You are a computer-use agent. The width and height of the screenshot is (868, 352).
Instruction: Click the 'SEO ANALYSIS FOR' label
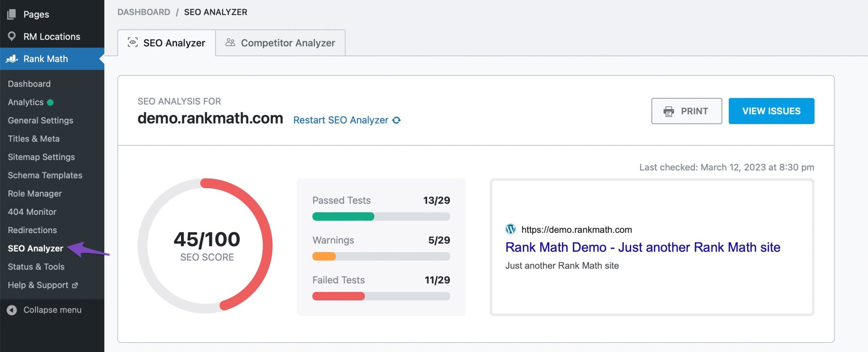[x=179, y=101]
